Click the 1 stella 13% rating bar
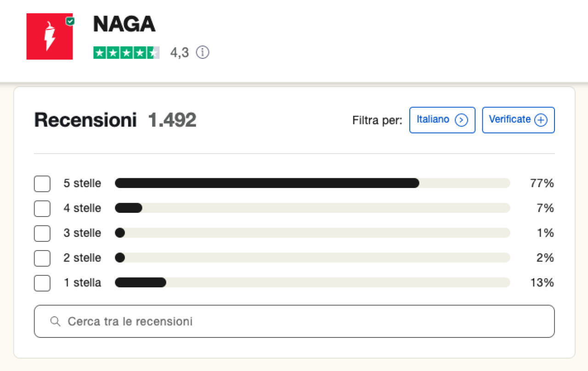Image resolution: width=588 pixels, height=371 pixels. pyautogui.click(x=312, y=283)
